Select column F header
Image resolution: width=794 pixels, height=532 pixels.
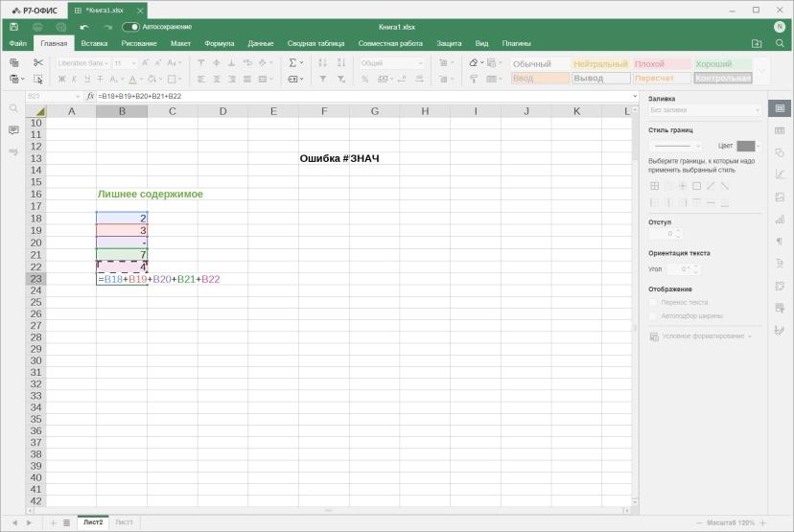[x=324, y=111]
